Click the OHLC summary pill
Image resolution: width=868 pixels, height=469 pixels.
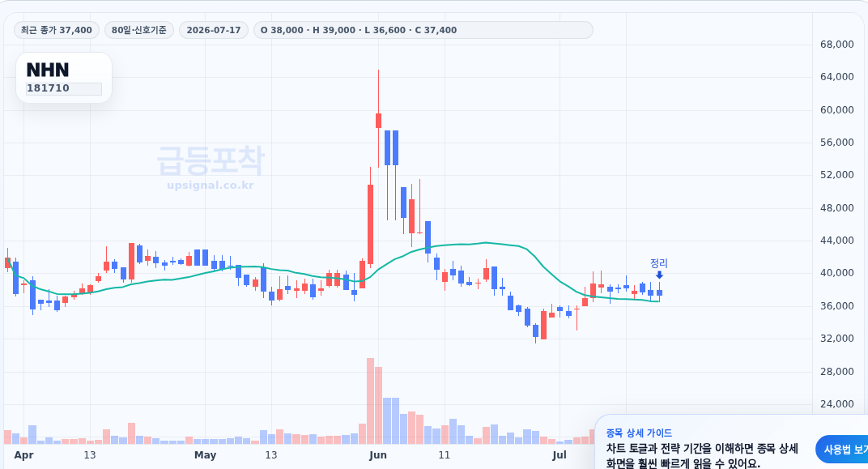423,30
